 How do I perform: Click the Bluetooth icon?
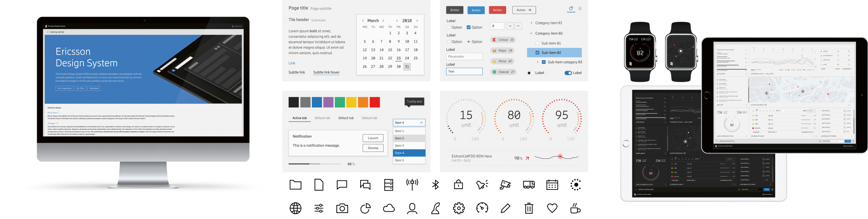(x=435, y=185)
